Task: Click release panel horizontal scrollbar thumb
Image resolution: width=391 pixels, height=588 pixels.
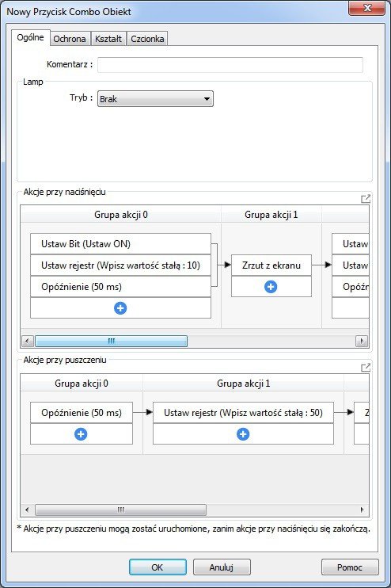Action: 120,510
